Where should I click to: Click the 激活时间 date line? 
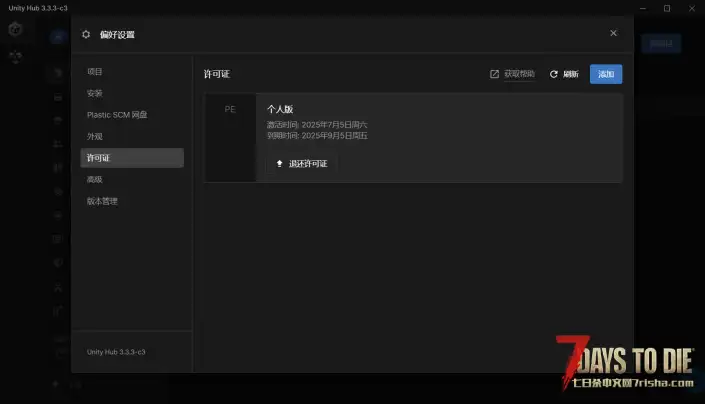pyautogui.click(x=317, y=124)
